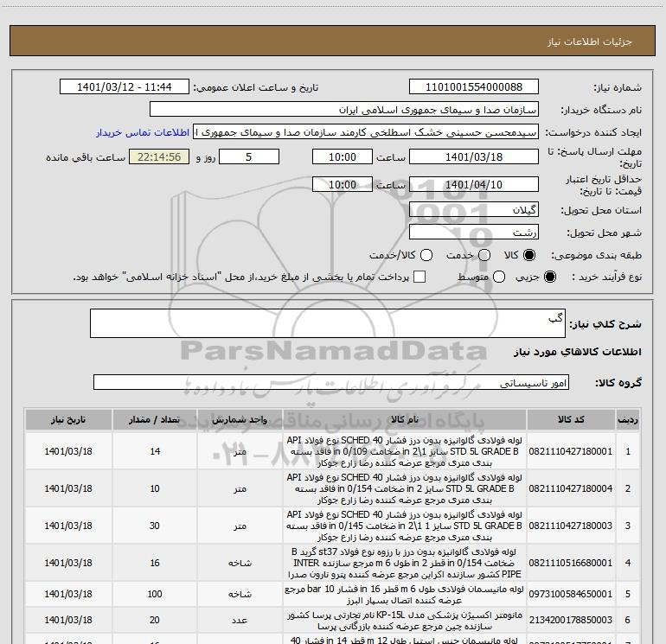Toggle the اسناد خزانه اسلامی payment checkbox

click(x=419, y=277)
